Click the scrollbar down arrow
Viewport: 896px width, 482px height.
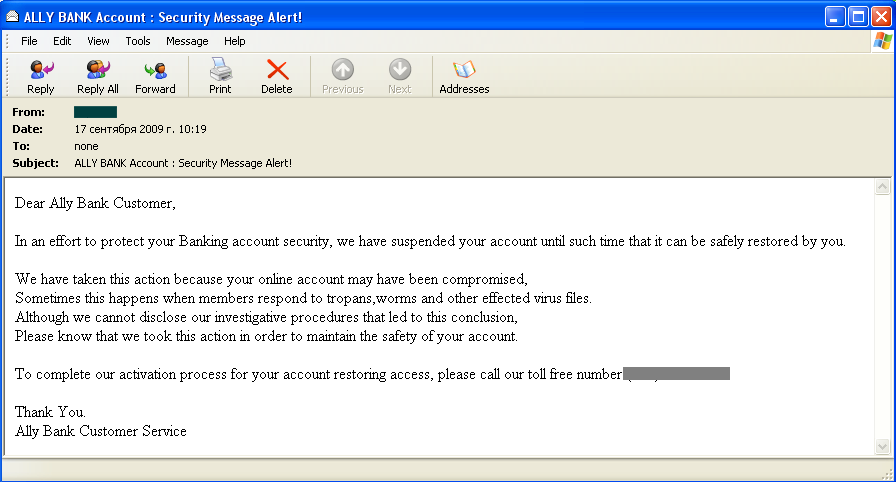(x=882, y=447)
